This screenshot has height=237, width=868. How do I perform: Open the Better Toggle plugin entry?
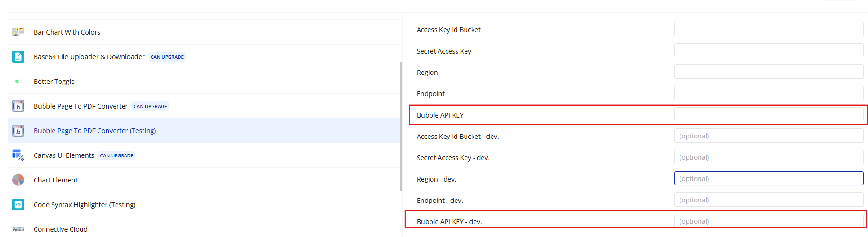pyautogui.click(x=54, y=82)
